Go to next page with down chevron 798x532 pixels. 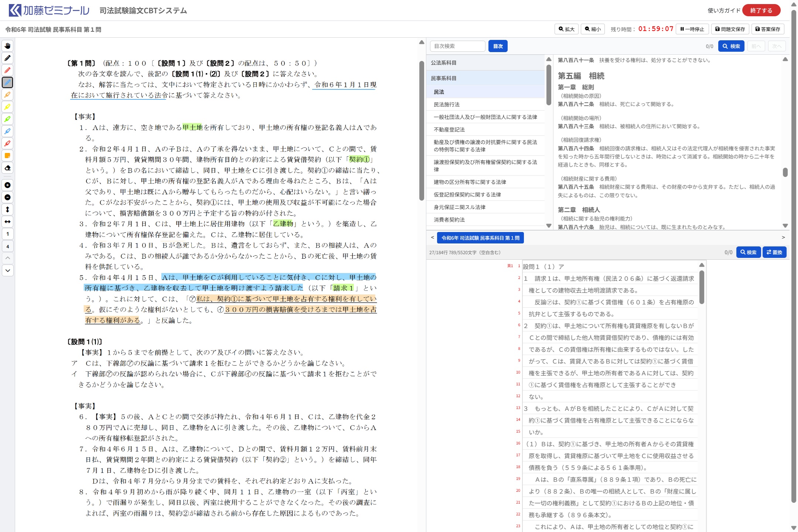[x=7, y=270]
